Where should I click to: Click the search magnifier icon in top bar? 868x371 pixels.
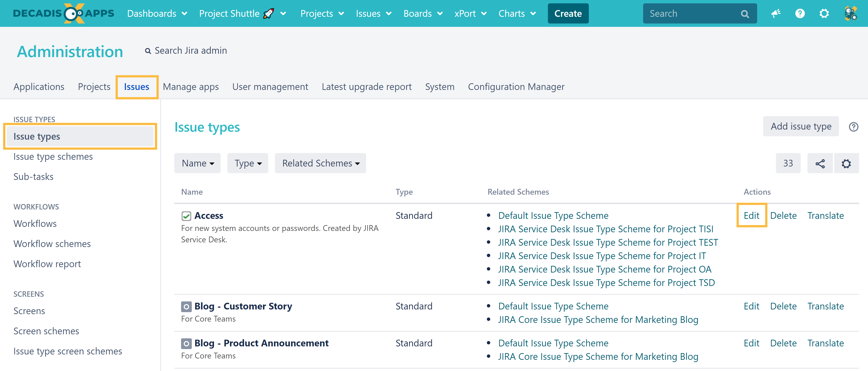(x=745, y=14)
